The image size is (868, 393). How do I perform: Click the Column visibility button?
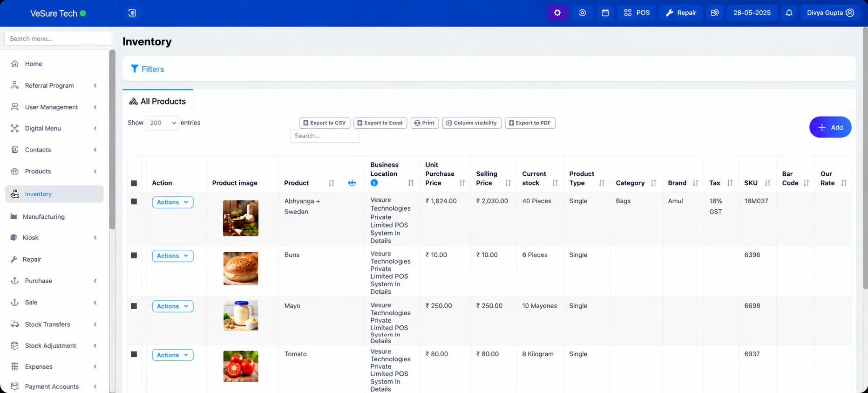pyautogui.click(x=472, y=123)
